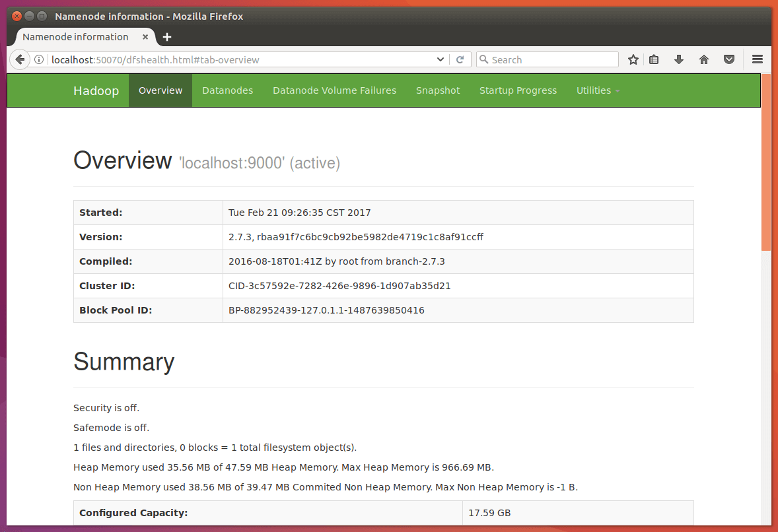Open a new tab with plus button
The width and height of the screenshot is (778, 532).
(167, 37)
